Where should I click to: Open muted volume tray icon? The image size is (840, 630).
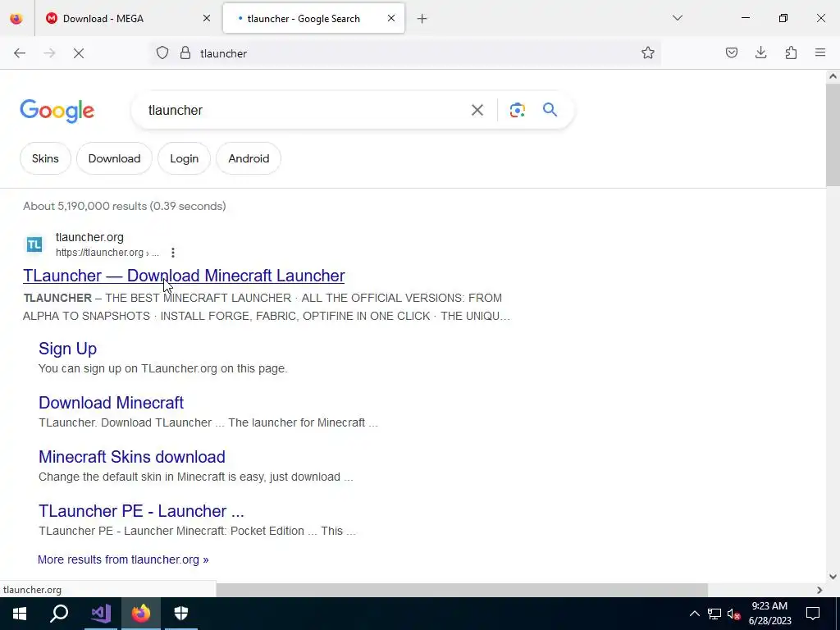(733, 614)
